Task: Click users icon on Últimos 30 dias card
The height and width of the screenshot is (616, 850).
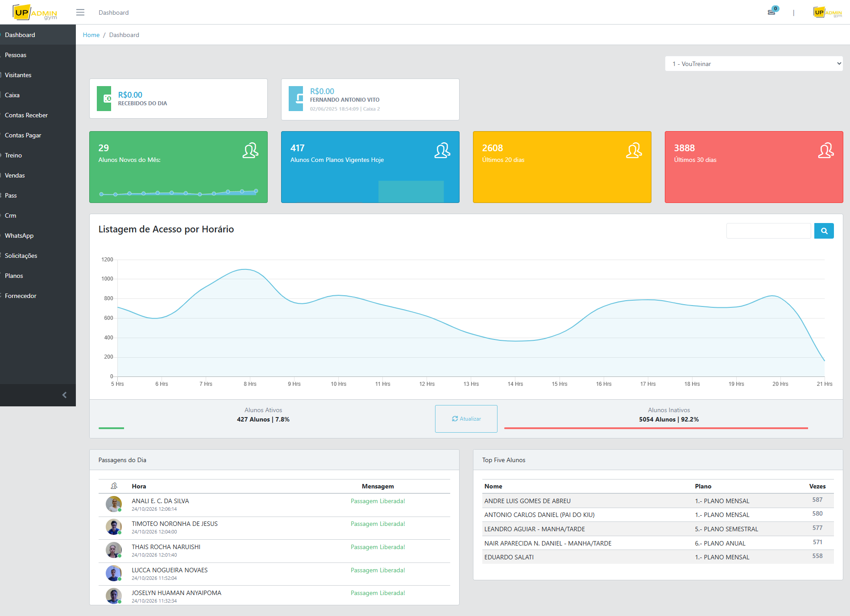Action: click(826, 150)
